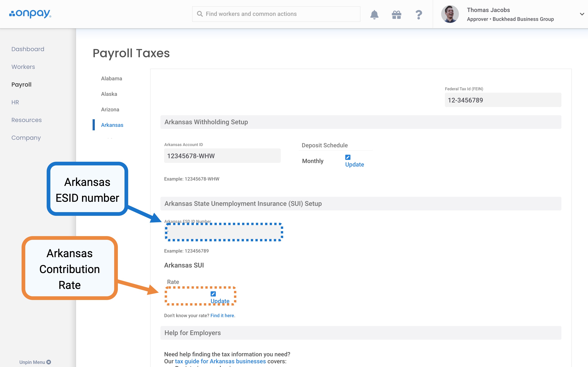Open the gift rewards icon
Screen dimensions: 588x367
(396, 15)
